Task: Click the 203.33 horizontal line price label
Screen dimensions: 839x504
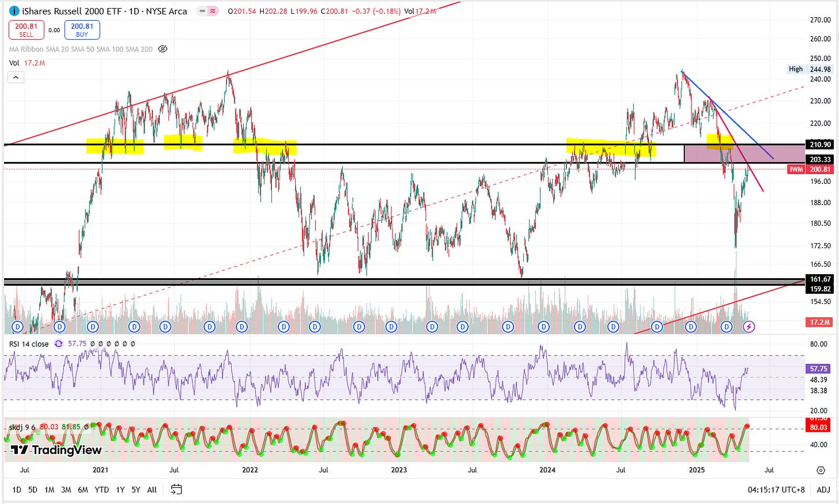Action: click(820, 160)
